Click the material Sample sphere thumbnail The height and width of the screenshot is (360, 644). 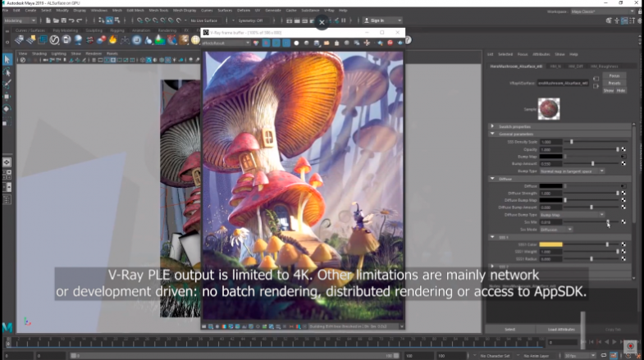pos(549,109)
